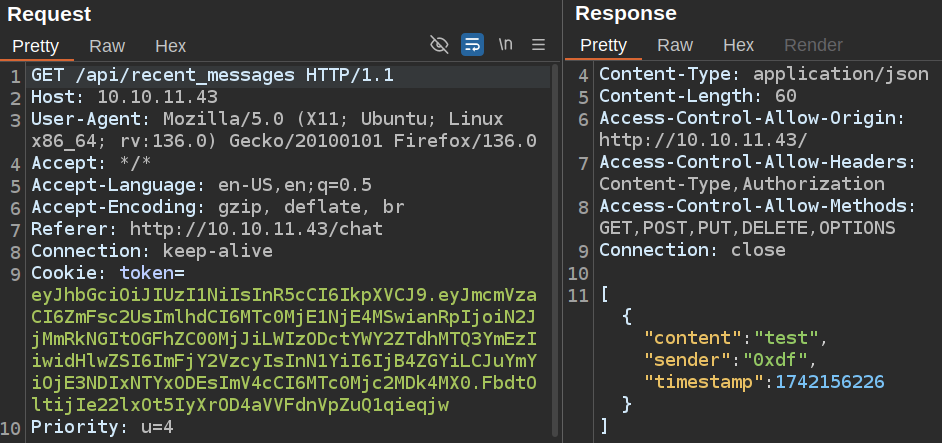Image resolution: width=942 pixels, height=443 pixels.
Task: Toggle the line wrap icon in Request
Action: point(472,45)
